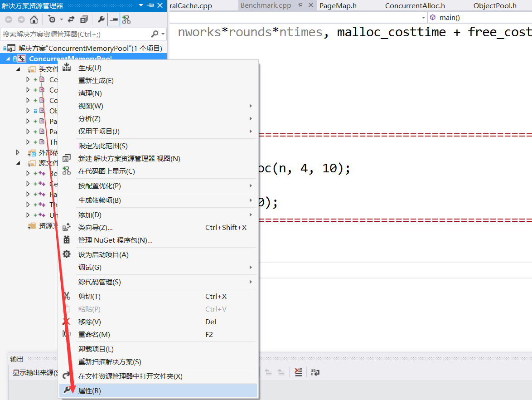Click the Collapse All icon in Solution Explorer
532x400 pixels.
click(84, 20)
